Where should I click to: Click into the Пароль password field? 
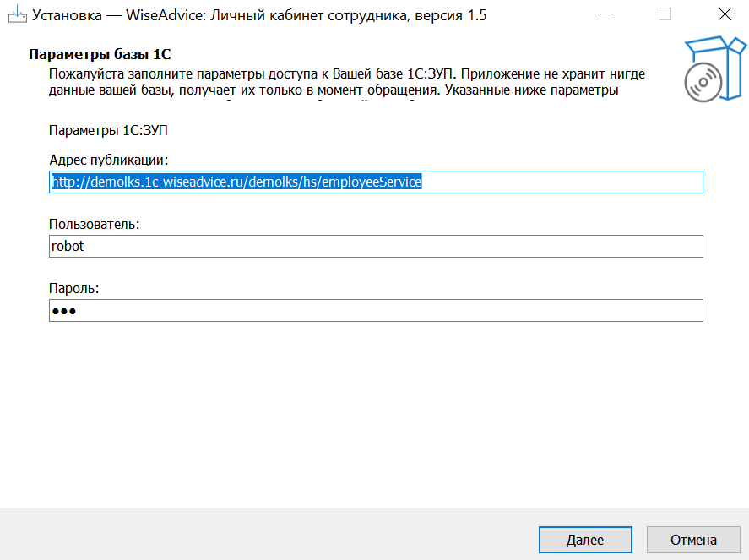pos(376,311)
